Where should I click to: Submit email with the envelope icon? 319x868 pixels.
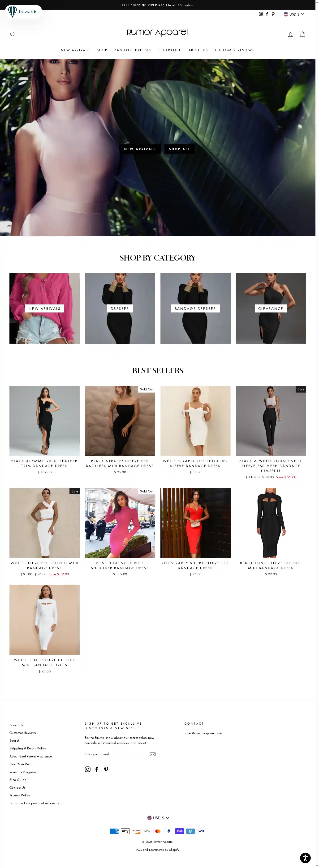pos(152,754)
